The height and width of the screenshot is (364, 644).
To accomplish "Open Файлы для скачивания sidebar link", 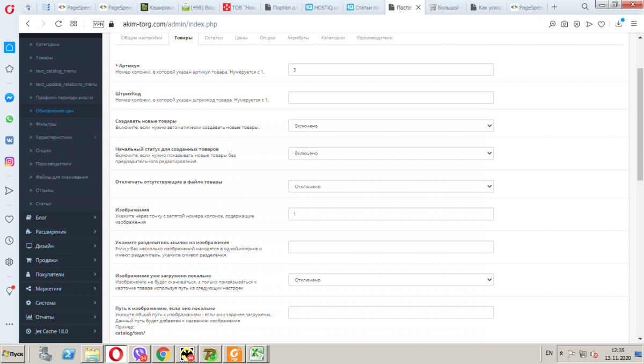I will coord(62,177).
